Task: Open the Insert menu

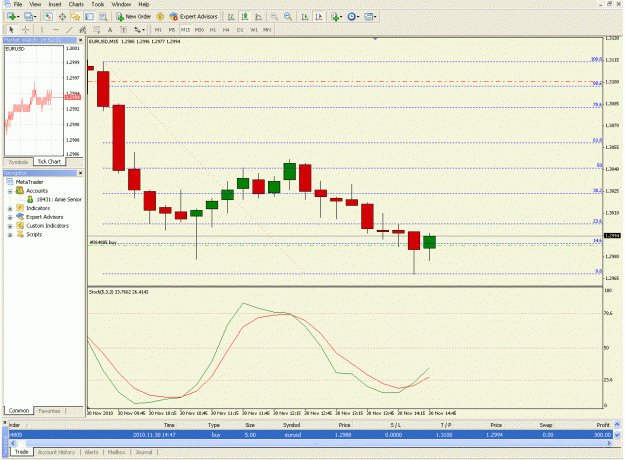Action: pos(55,4)
